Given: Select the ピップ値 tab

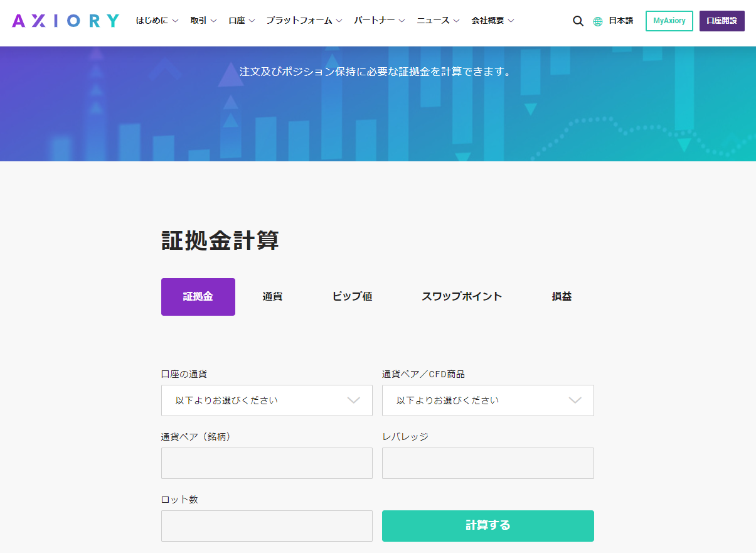Looking at the screenshot, I should click(352, 296).
